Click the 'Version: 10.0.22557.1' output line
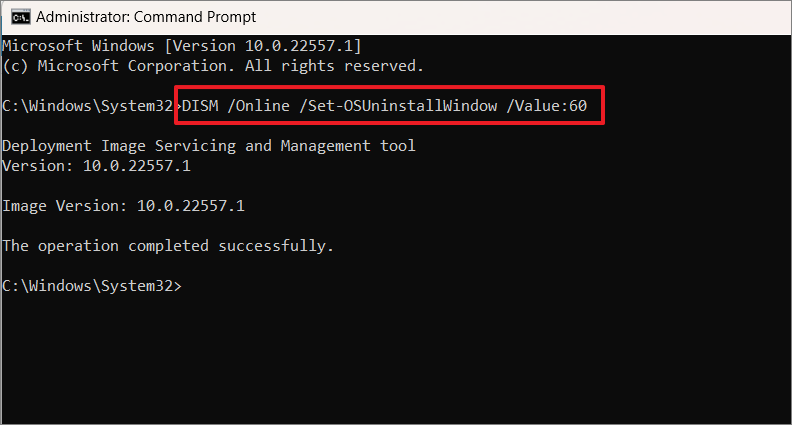 pos(96,166)
